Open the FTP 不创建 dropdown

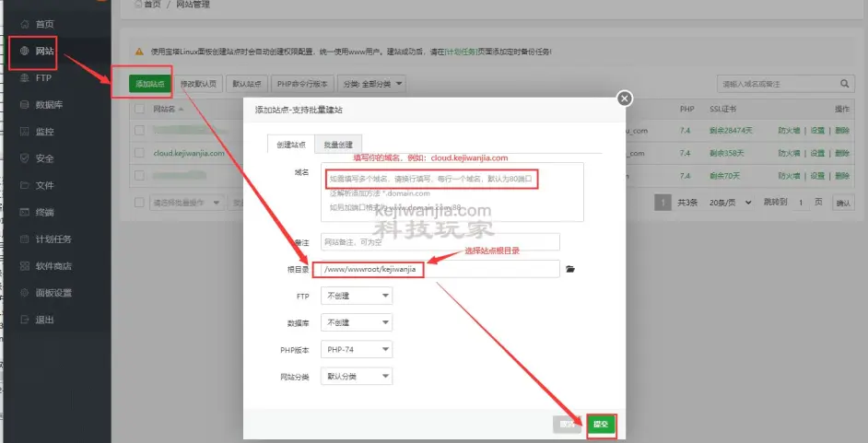tap(357, 296)
